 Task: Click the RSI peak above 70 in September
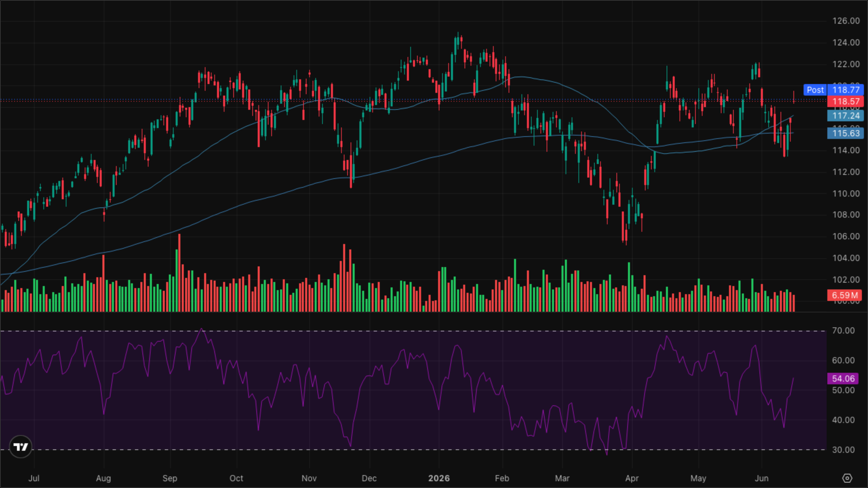coord(202,329)
